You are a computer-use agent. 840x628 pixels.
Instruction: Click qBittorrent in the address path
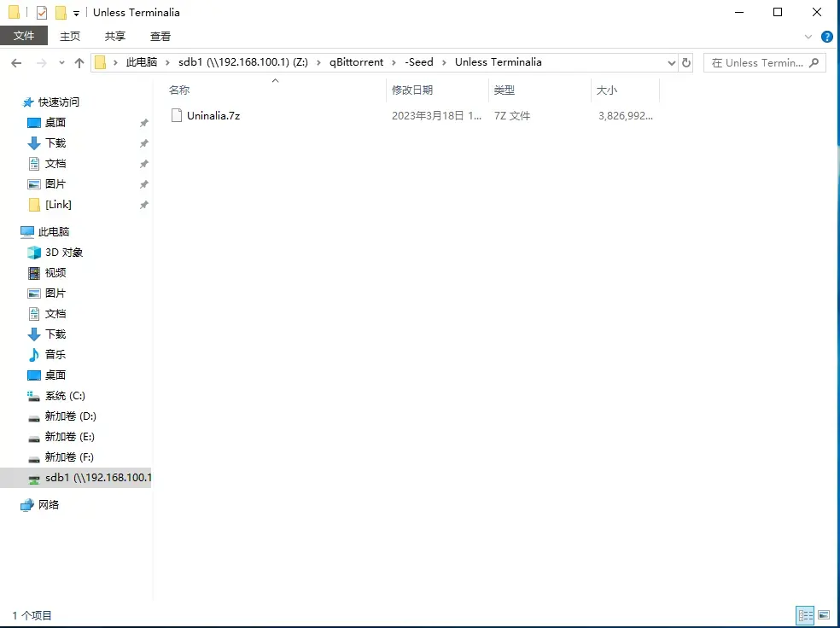356,62
